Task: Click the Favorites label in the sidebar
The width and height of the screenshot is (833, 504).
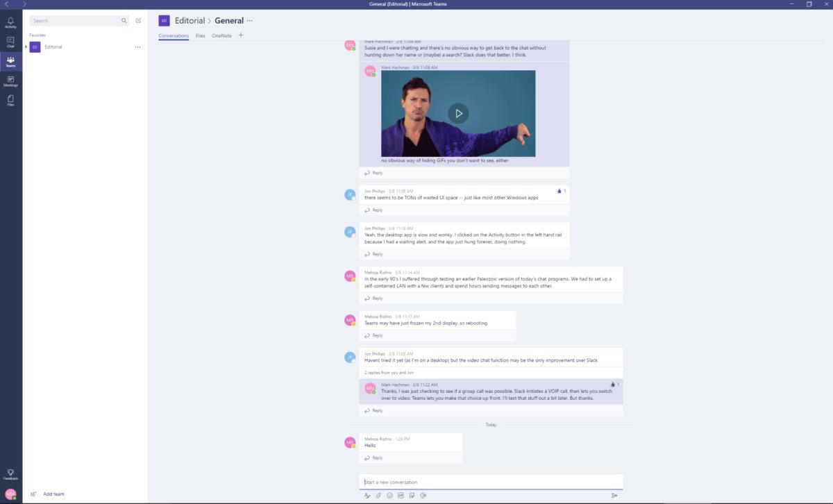Action: (37, 35)
